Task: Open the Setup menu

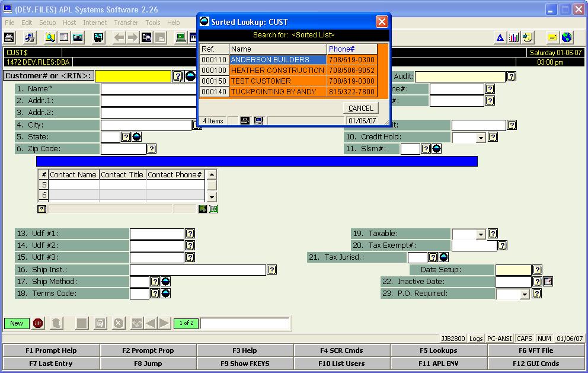Action: pos(47,23)
